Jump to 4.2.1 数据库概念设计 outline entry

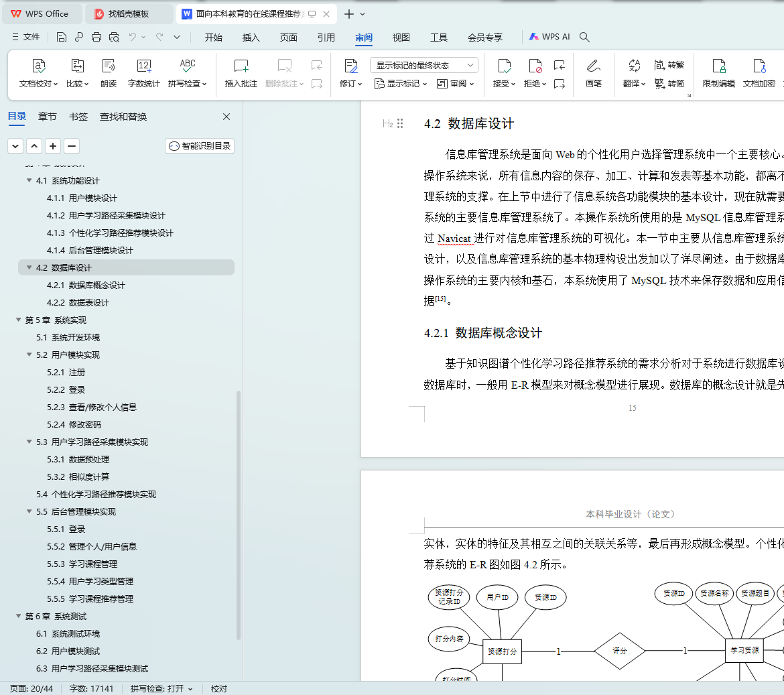pyautogui.click(x=86, y=285)
